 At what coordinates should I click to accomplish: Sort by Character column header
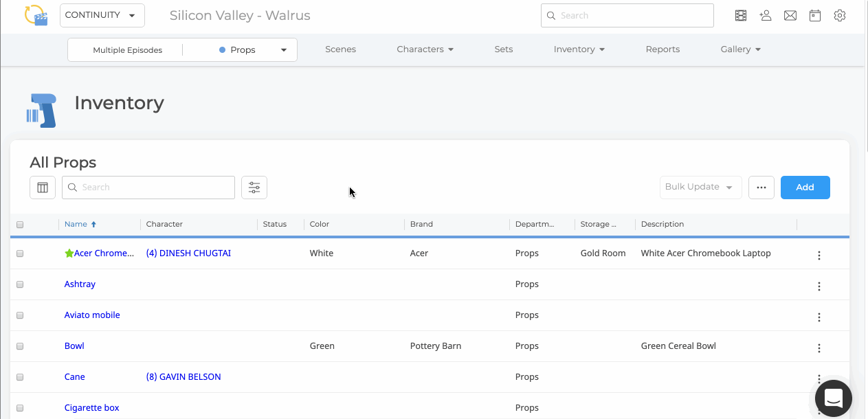(x=164, y=224)
